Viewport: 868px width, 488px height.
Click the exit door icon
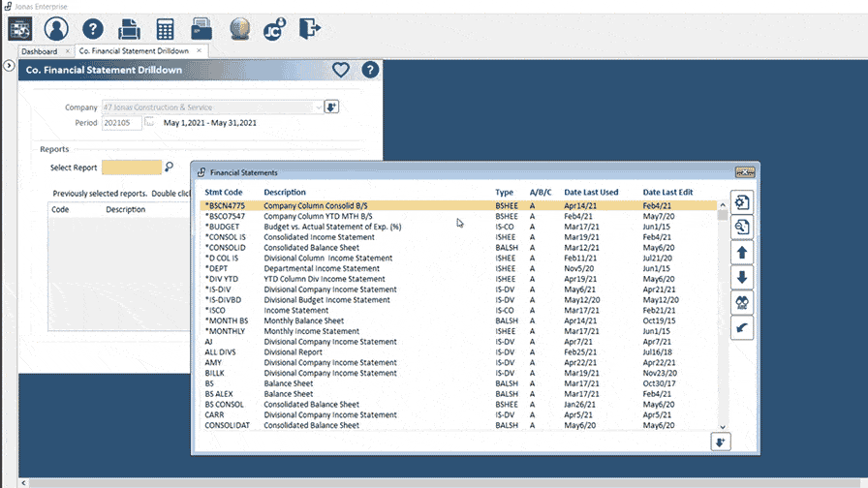tap(310, 29)
